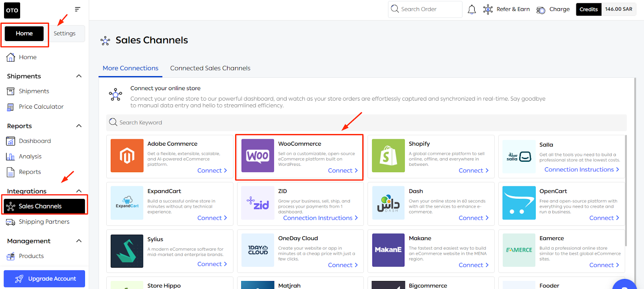Open Salla Connection Instructions

(582, 169)
